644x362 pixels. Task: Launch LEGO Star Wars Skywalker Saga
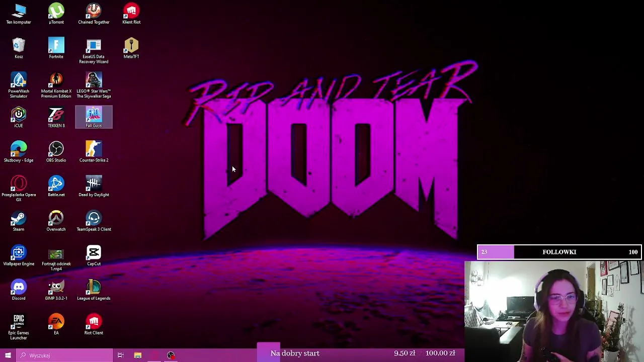(94, 85)
